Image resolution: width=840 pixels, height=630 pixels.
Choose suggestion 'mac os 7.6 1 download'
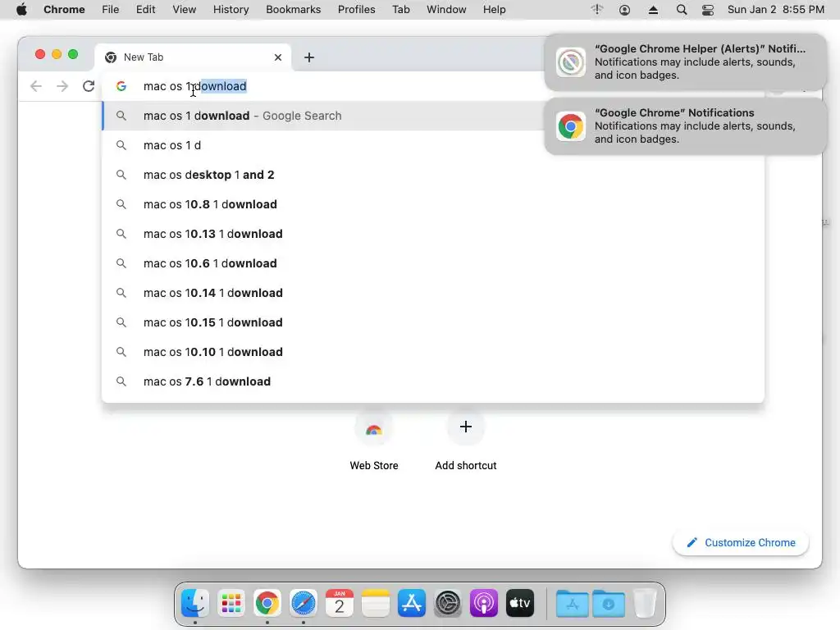pyautogui.click(x=433, y=381)
